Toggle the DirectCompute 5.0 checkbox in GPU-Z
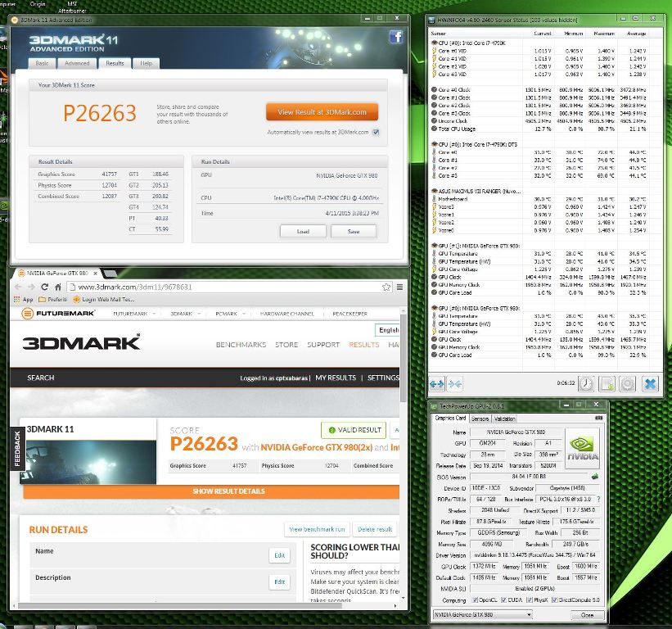672x629 pixels. pyautogui.click(x=554, y=600)
